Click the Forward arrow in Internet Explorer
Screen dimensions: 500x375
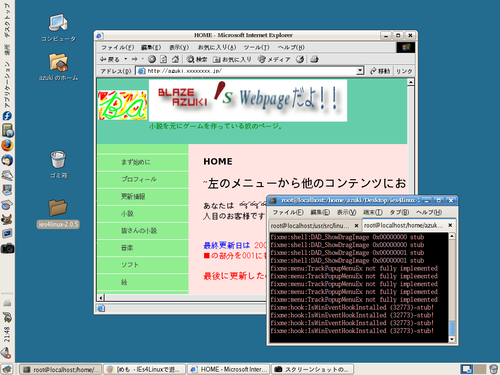[134, 59]
